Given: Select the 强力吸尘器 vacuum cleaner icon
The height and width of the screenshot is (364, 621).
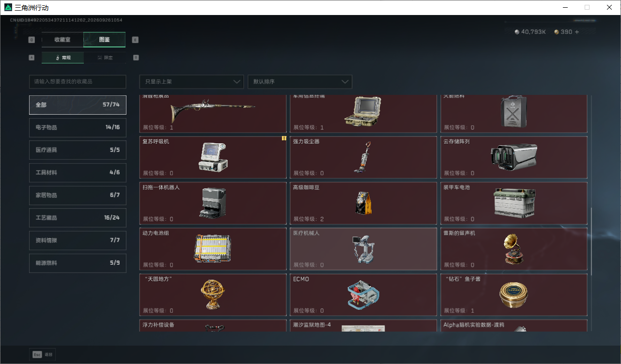Looking at the screenshot, I should tap(363, 157).
